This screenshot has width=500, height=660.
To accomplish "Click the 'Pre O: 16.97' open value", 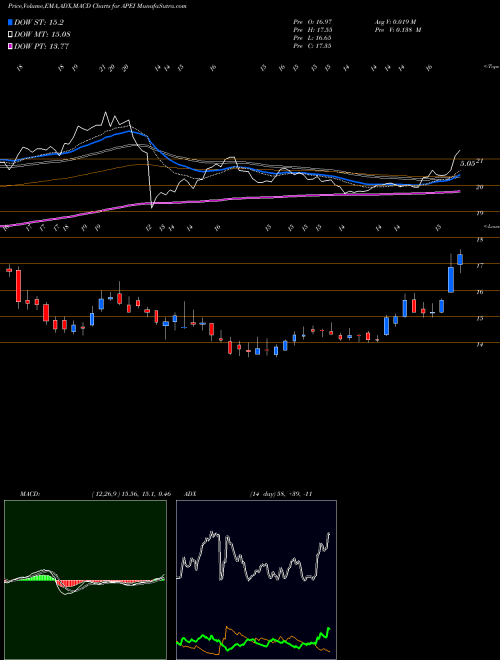I will 313,21.
